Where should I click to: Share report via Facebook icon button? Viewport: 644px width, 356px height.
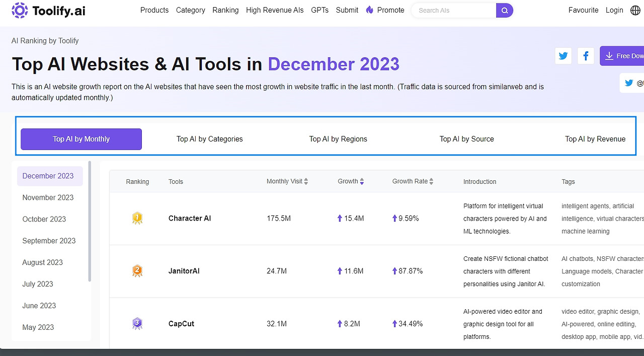[x=586, y=56]
